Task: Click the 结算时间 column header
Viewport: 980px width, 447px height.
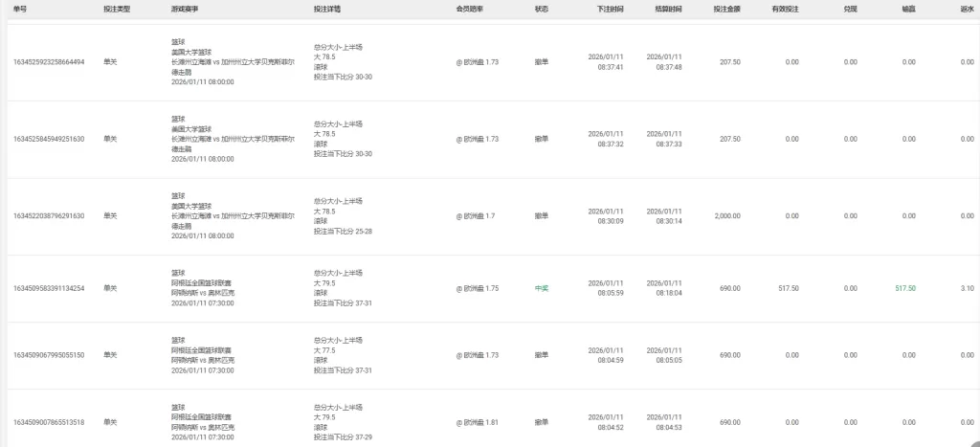Action: [x=668, y=8]
